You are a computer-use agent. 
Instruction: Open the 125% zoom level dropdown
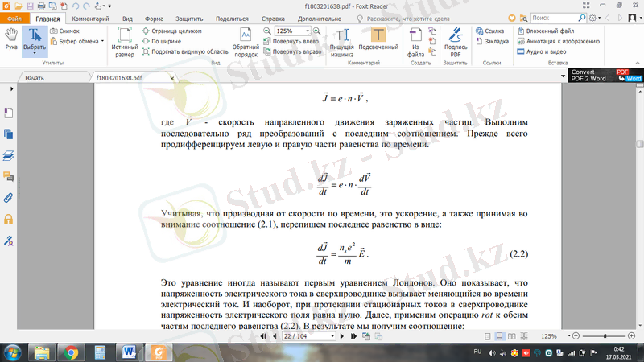point(307,30)
